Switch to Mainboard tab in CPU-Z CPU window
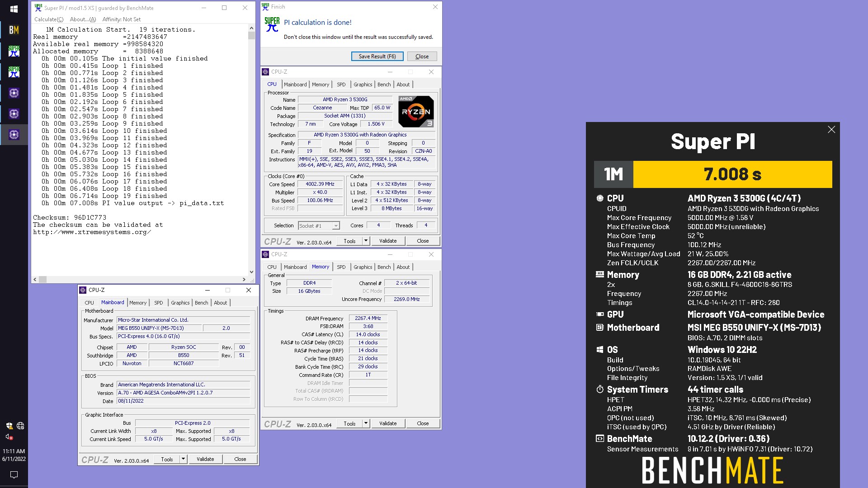The width and height of the screenshot is (868, 488). [x=295, y=84]
